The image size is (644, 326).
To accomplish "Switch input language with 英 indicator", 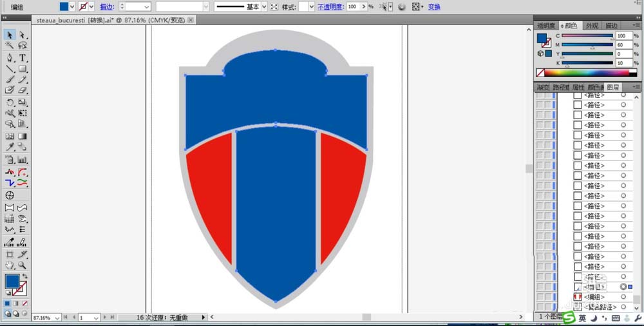I will [582, 318].
